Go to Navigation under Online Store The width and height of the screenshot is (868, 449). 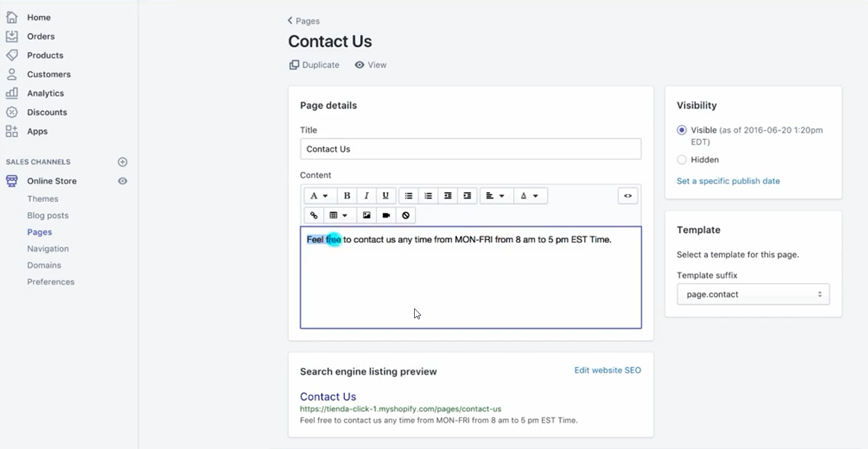(48, 249)
